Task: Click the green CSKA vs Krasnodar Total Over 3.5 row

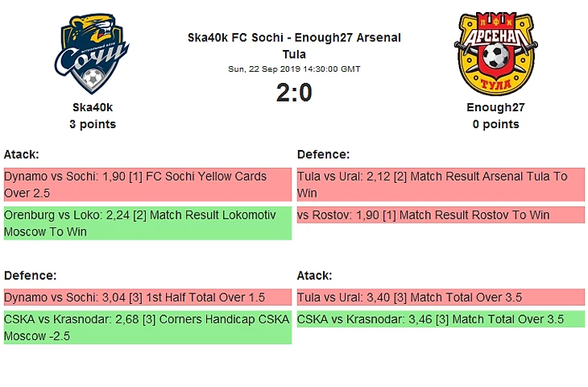Action: tap(441, 319)
